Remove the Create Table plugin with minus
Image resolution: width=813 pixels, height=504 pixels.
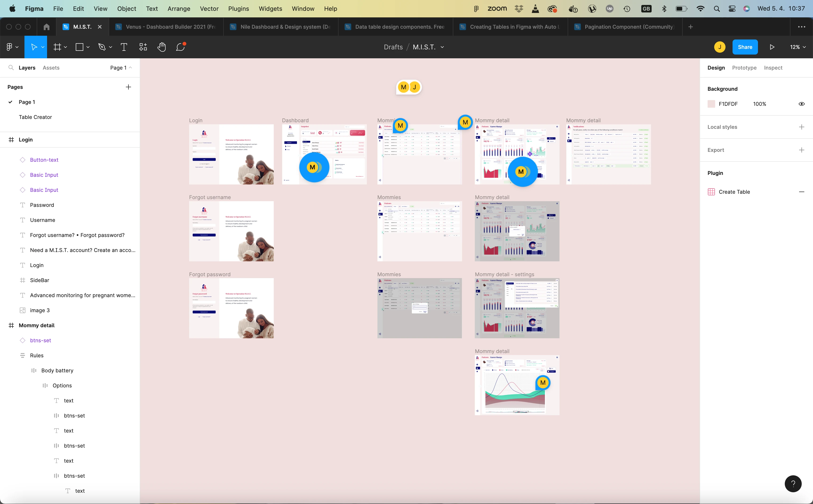[x=801, y=192]
